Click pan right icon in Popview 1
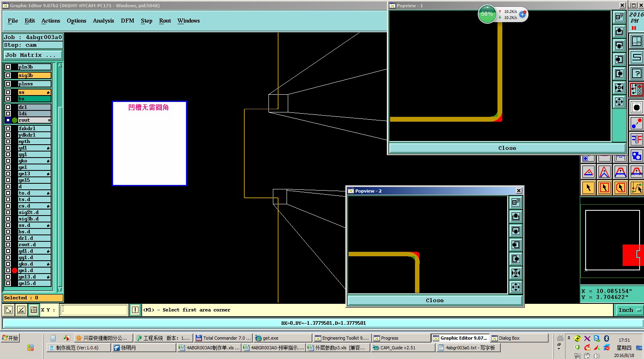This screenshot has height=359, width=644. (x=619, y=74)
